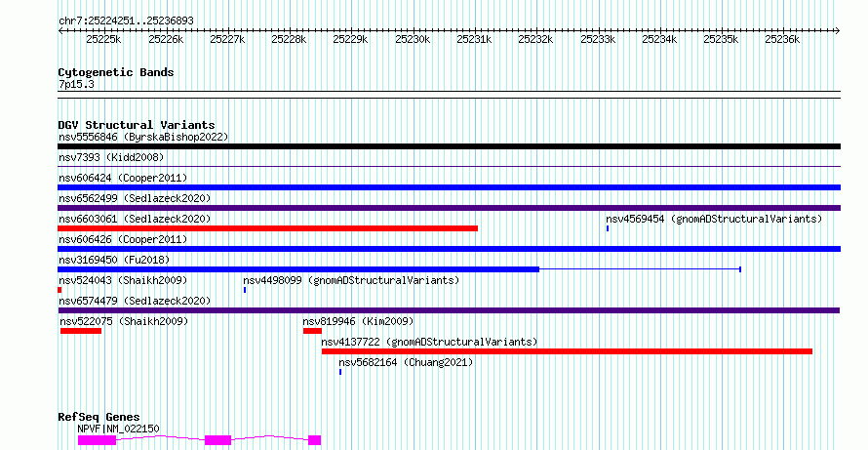
Task: Click the 25231k ruler tick label
Action: coord(474,40)
